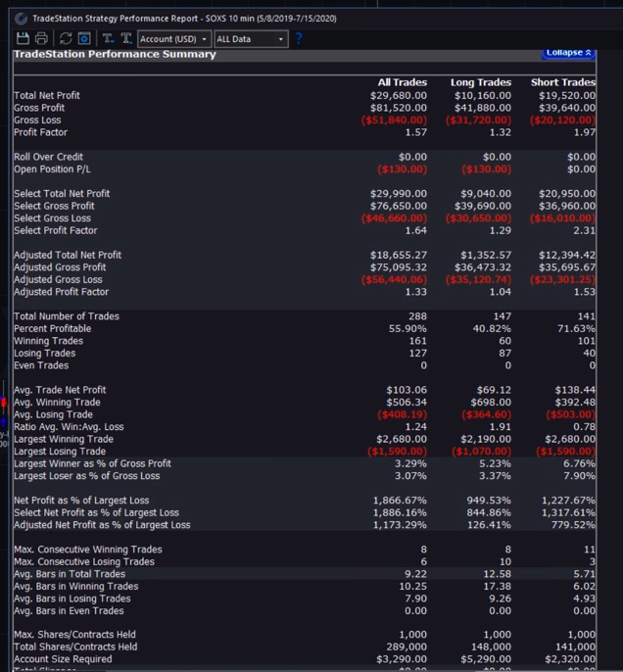Click the ($408.19) average losing trade
This screenshot has height=672, width=623.
402,414
